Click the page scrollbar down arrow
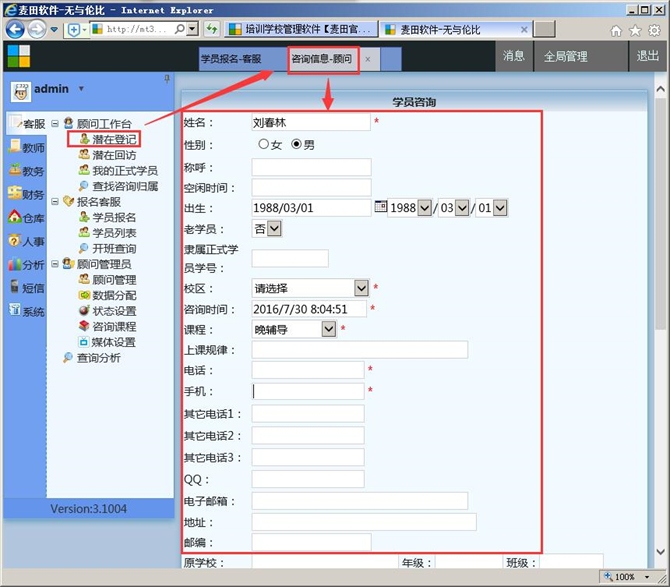This screenshot has height=587, width=670. point(660,552)
